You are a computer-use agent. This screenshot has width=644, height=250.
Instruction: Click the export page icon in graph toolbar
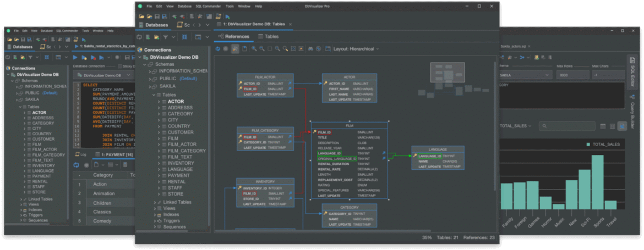[244, 49]
